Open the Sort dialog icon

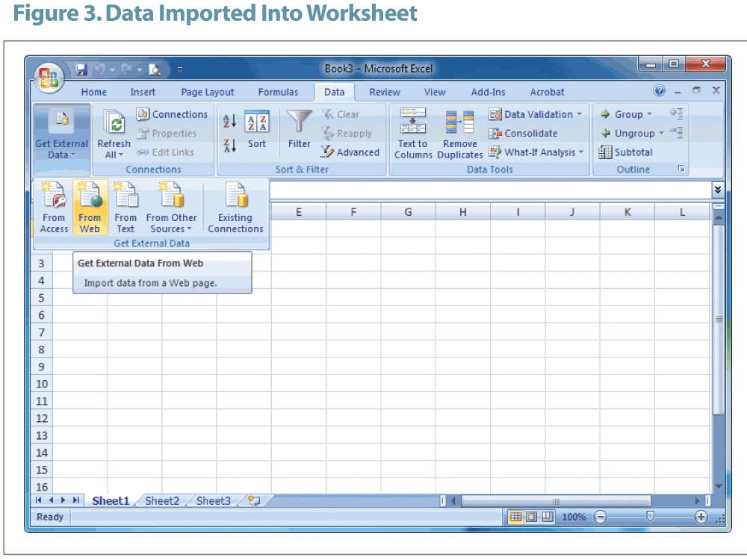(x=257, y=121)
